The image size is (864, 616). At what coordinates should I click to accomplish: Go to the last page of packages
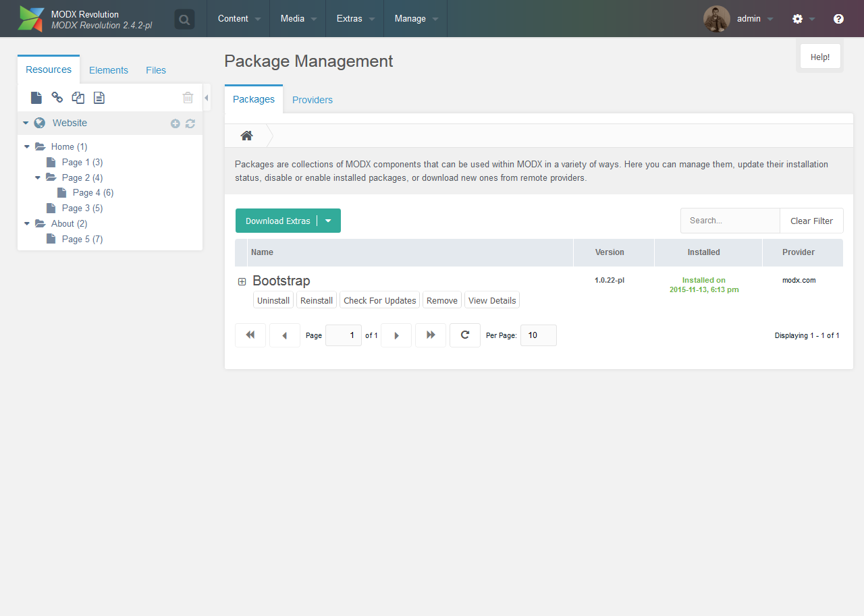431,335
